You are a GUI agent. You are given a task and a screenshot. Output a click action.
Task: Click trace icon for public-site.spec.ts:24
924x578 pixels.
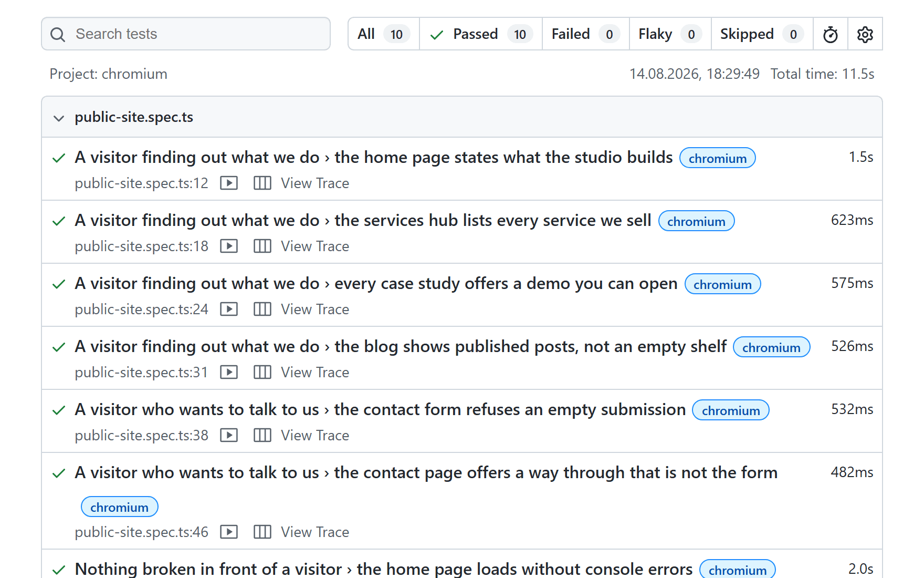point(262,309)
